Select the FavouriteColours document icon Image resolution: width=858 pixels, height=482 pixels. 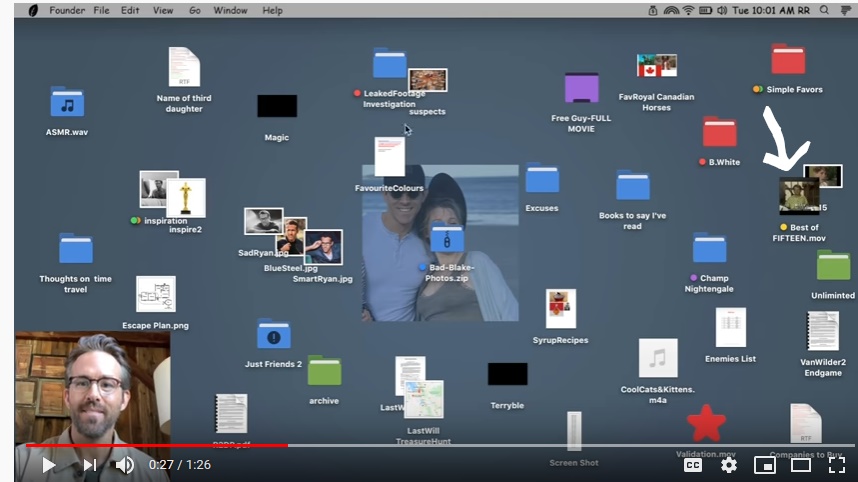390,156
